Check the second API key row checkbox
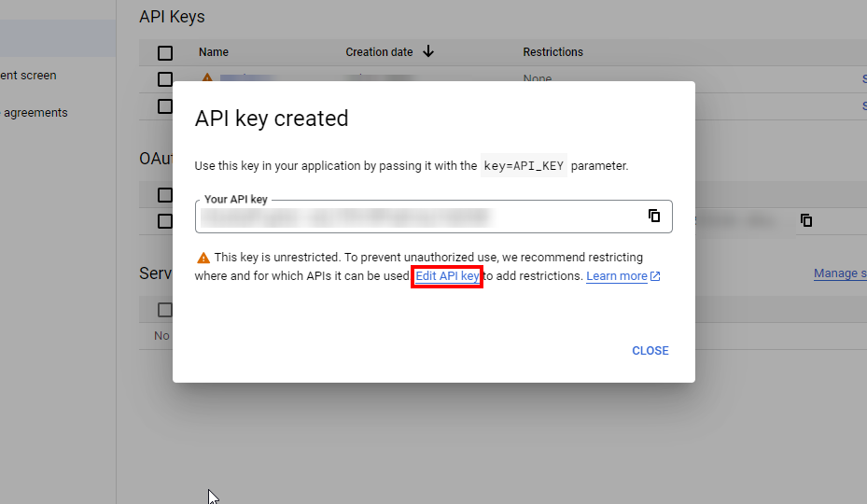867x504 pixels. 165,106
